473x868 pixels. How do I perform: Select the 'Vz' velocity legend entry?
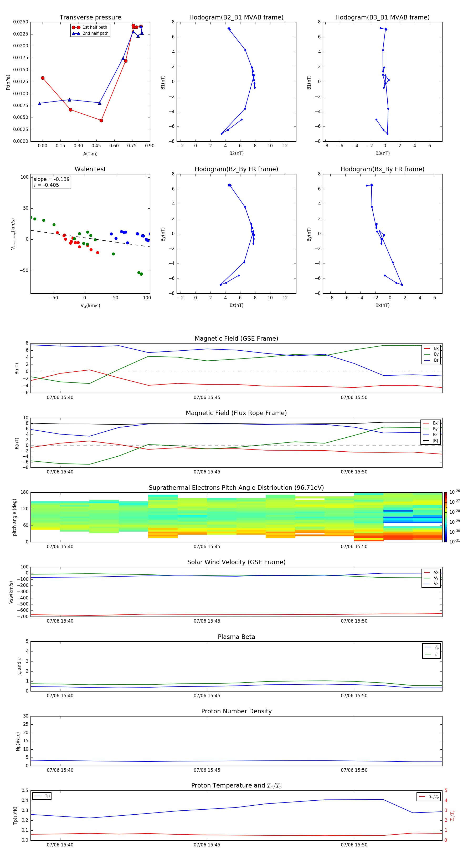431,584
